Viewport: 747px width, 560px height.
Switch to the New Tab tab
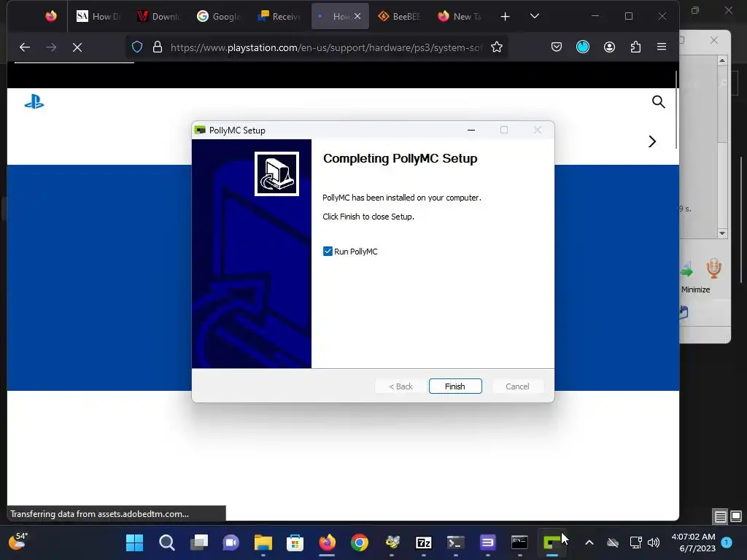click(x=460, y=16)
